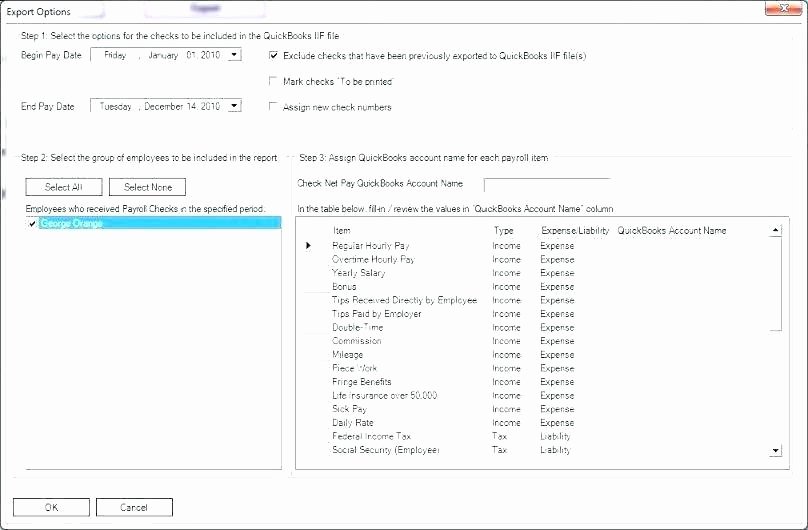Select 'Mileage' item
The image size is (808, 530).
pos(347,355)
